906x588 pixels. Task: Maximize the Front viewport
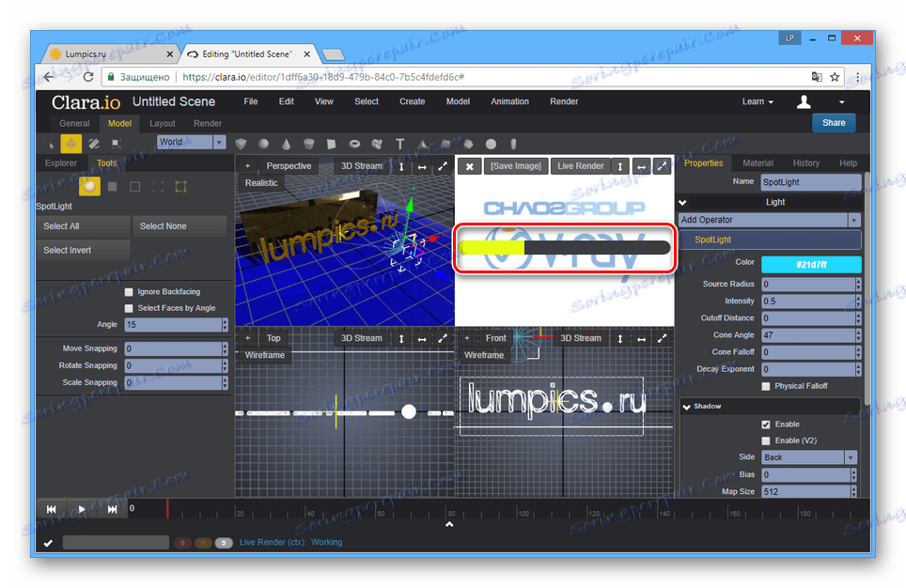pos(663,338)
